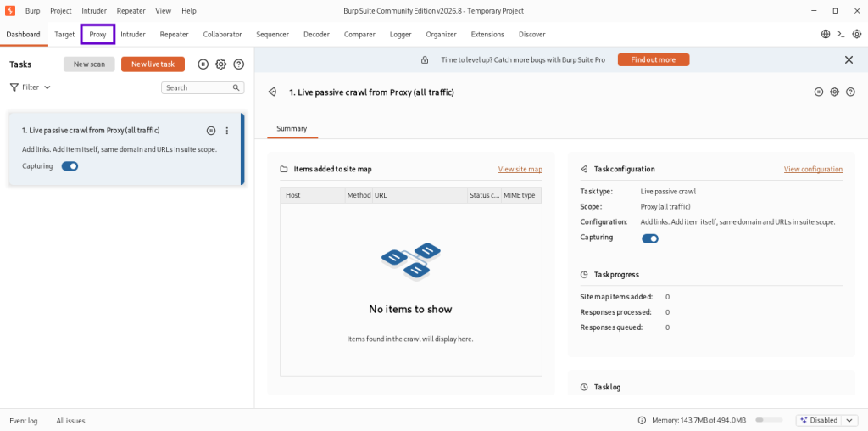This screenshot has width=868, height=431.
Task: Expand the Filter dropdown chevron
Action: (x=47, y=87)
